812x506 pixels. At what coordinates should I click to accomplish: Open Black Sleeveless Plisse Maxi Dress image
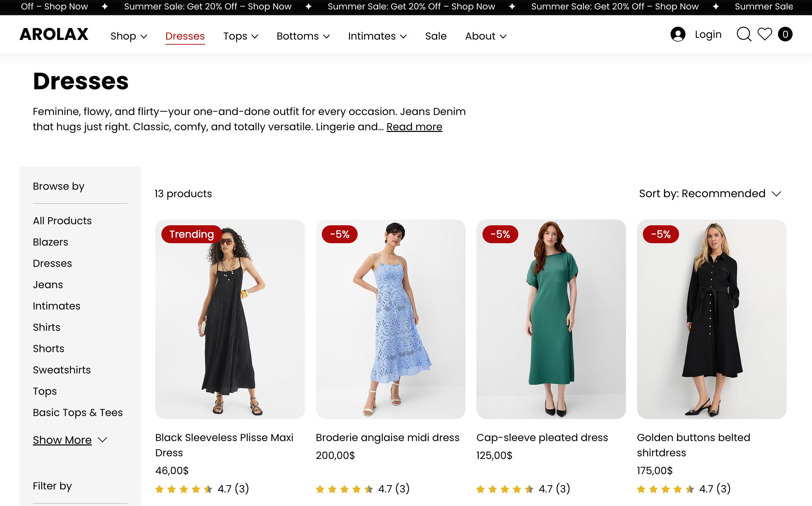pos(230,319)
